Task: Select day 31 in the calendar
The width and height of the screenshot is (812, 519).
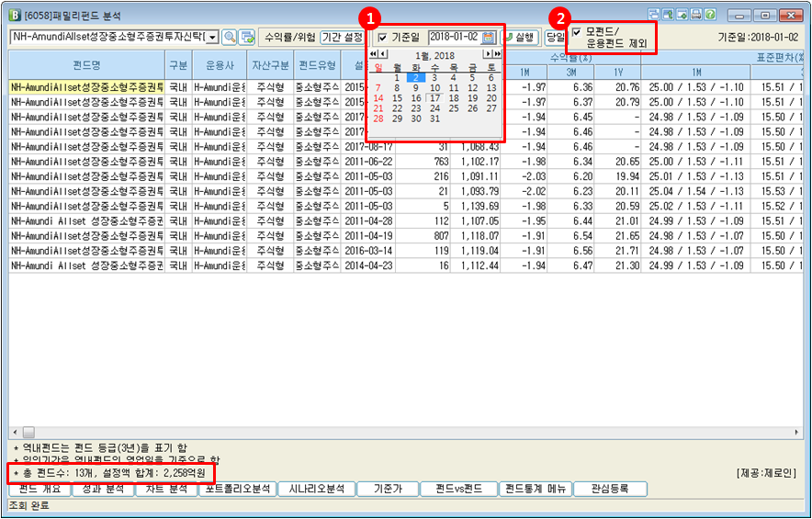Action: click(x=435, y=118)
